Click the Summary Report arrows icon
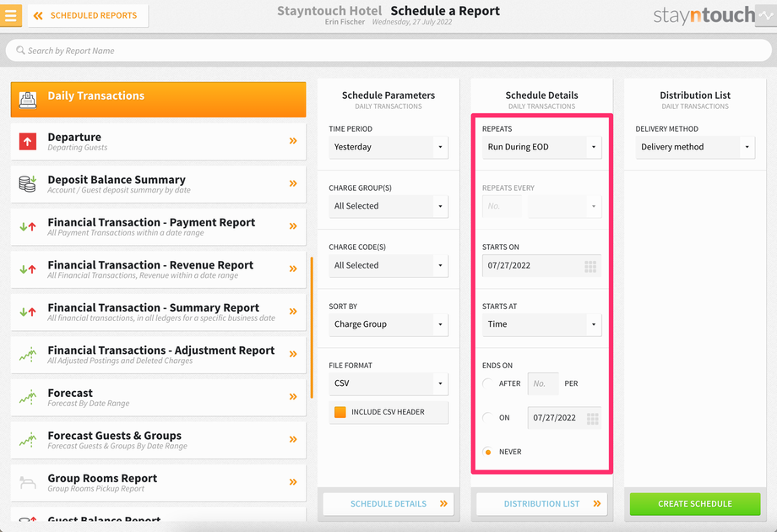Screen dimensions: 777x532 [x=28, y=312]
